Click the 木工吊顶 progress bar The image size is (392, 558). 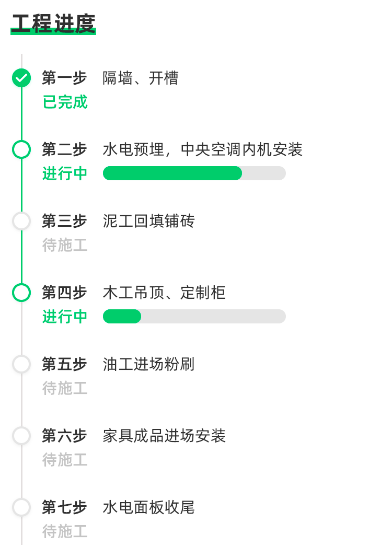[194, 317]
